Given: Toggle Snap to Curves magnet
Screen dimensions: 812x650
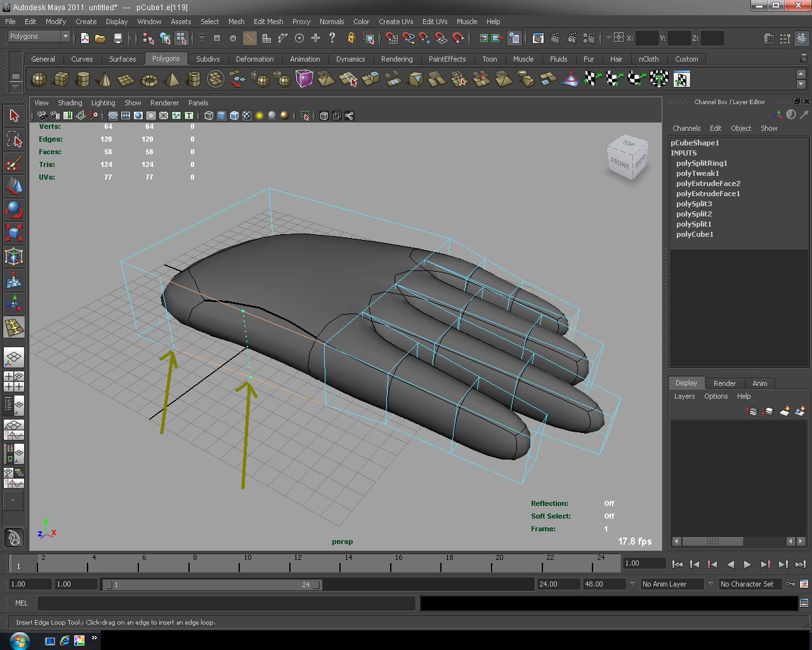Looking at the screenshot, I should [x=408, y=38].
